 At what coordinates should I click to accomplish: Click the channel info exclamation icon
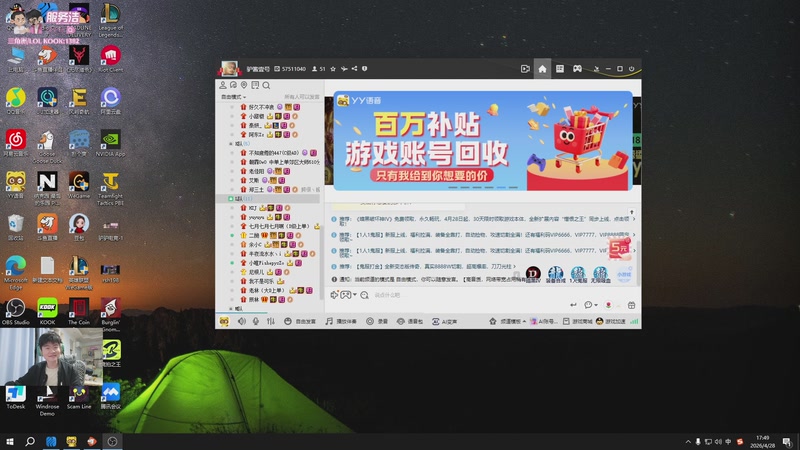(x=364, y=69)
